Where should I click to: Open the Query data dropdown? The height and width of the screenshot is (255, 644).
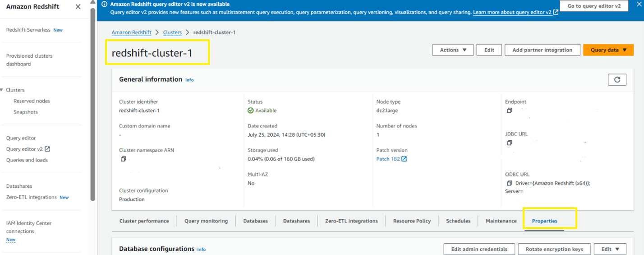pos(608,50)
